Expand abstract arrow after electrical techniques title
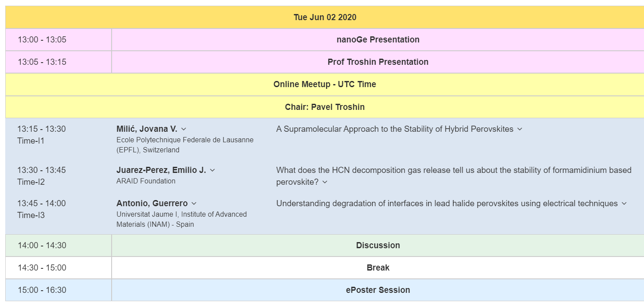644x306 pixels. tap(624, 204)
